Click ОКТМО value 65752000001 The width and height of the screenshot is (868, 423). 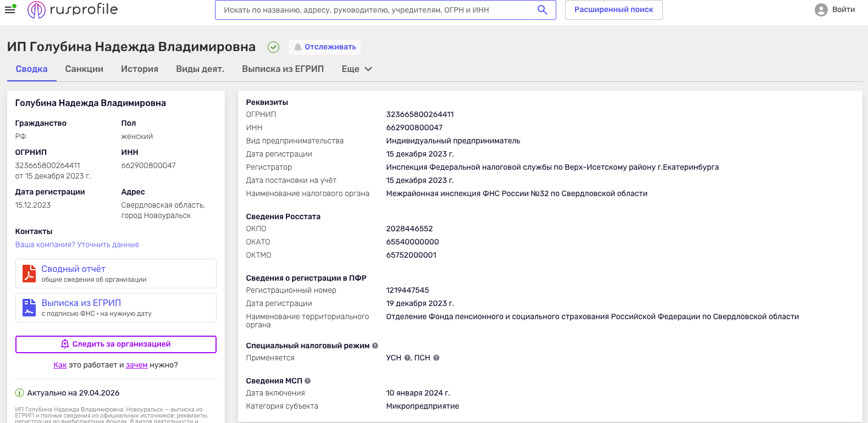(x=411, y=255)
